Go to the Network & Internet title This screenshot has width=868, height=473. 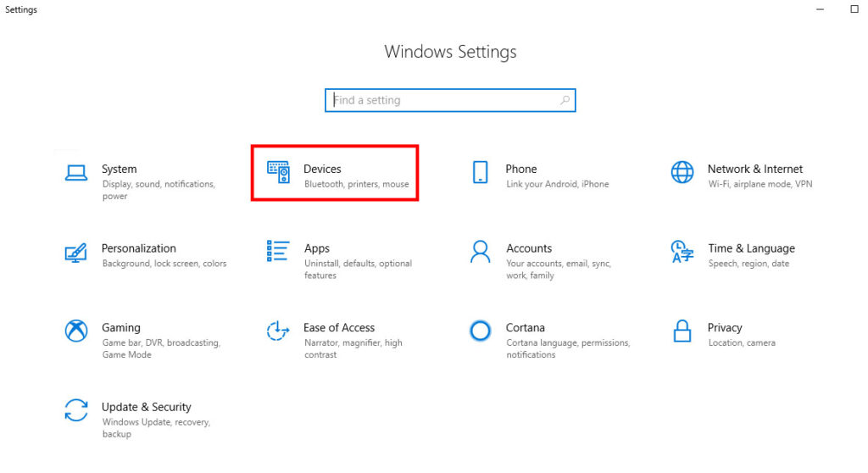755,169
